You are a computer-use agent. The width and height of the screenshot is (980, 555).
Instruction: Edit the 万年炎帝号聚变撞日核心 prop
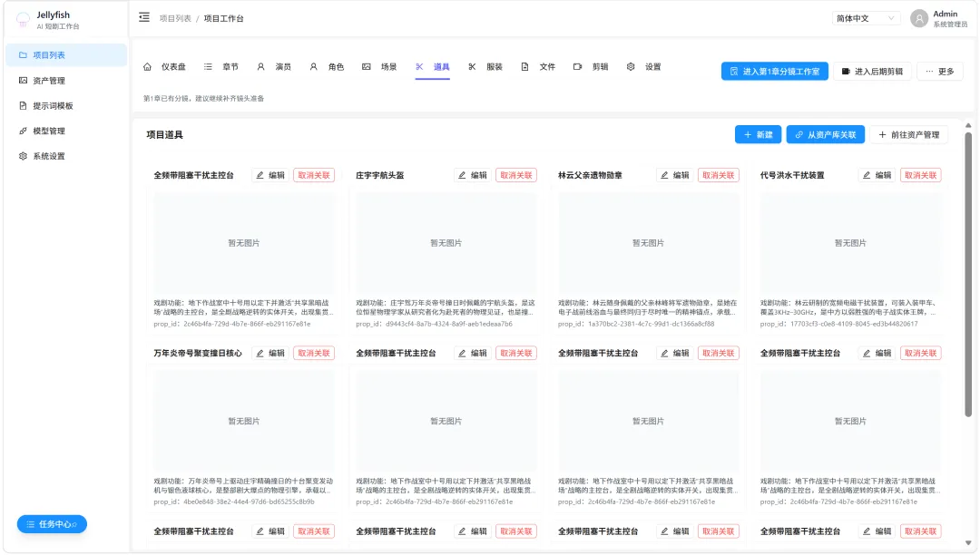pyautogui.click(x=270, y=354)
